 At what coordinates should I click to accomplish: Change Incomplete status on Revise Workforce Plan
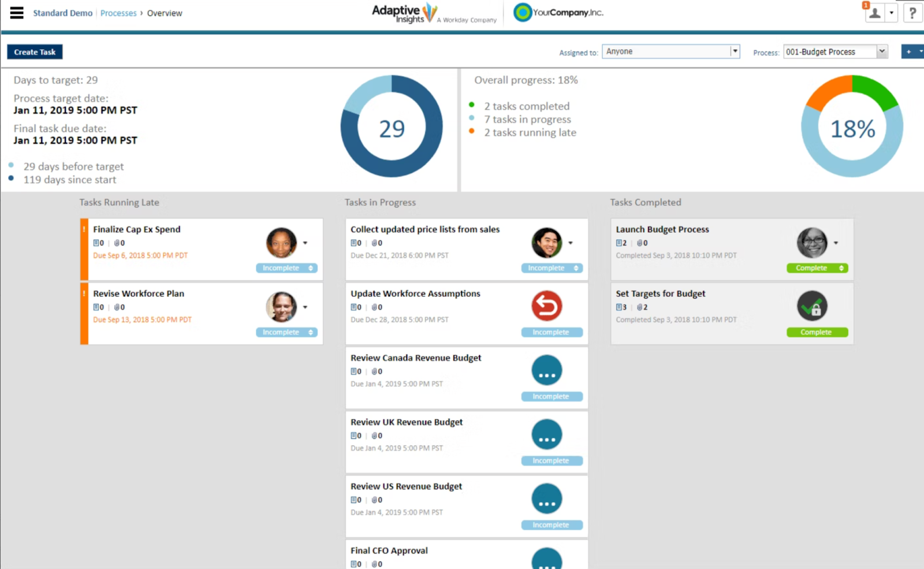(286, 332)
